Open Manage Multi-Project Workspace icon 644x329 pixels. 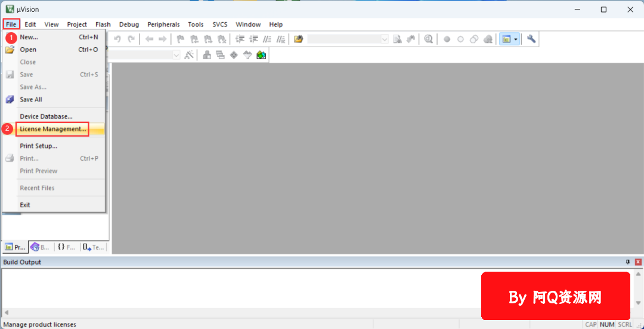point(221,55)
